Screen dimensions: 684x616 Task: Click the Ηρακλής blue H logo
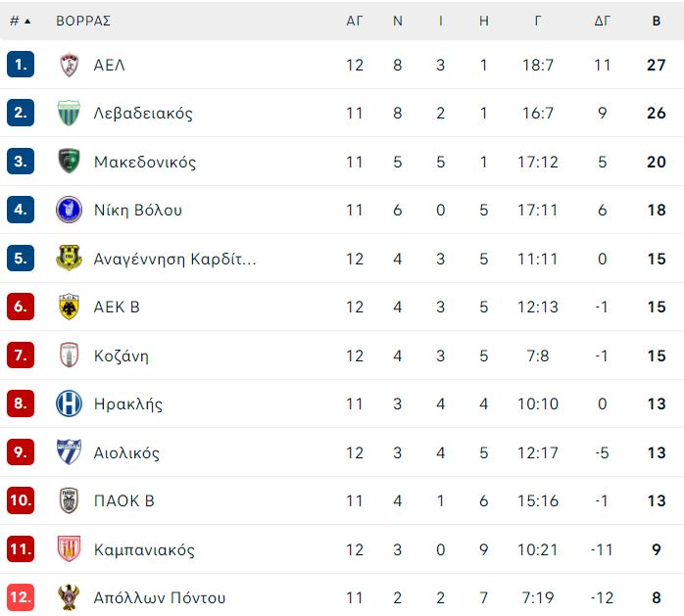tap(69, 403)
